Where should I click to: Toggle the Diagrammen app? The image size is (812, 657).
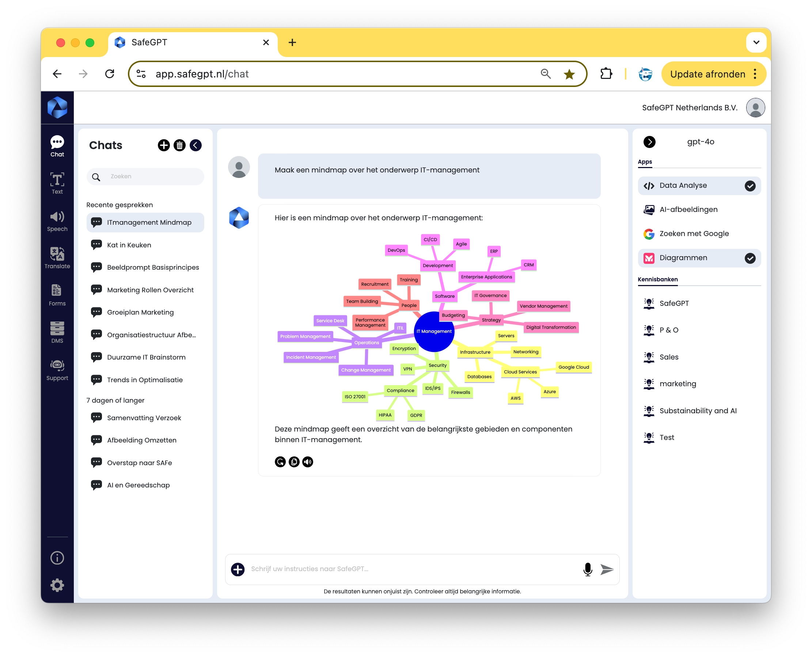699,258
